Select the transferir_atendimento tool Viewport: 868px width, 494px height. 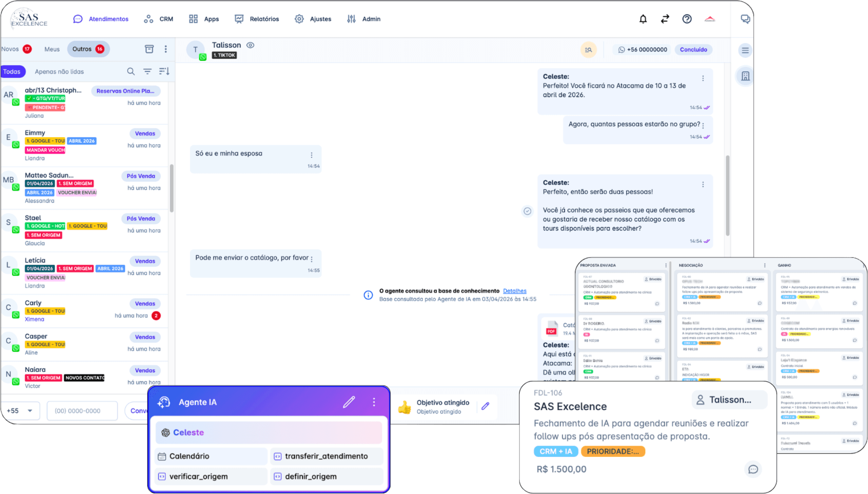[326, 456]
